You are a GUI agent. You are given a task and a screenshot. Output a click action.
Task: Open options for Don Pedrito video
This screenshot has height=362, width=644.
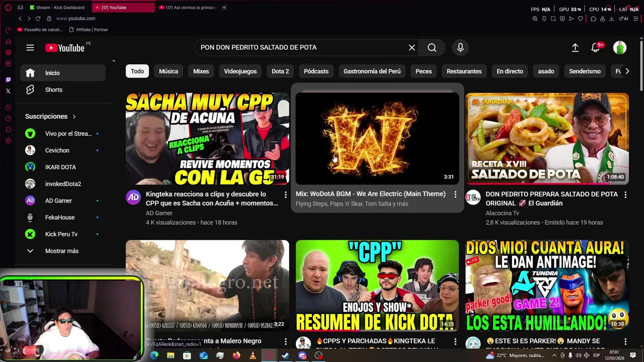tap(625, 195)
